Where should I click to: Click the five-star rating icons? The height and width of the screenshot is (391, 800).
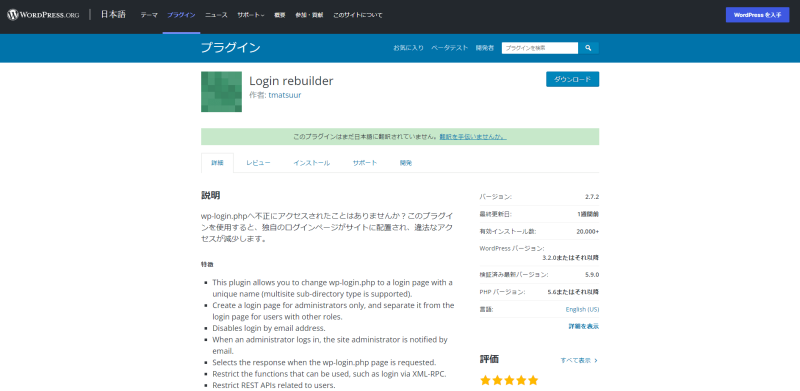click(509, 380)
